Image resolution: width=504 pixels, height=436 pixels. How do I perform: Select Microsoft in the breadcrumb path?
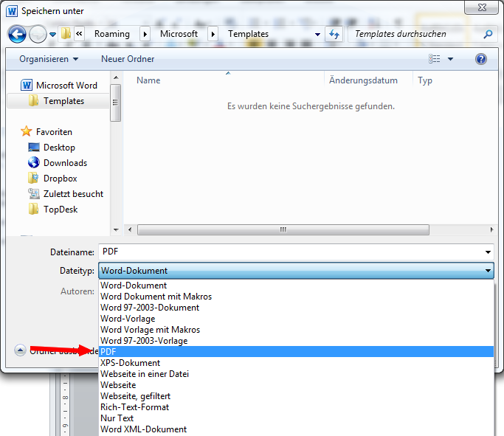tap(179, 34)
